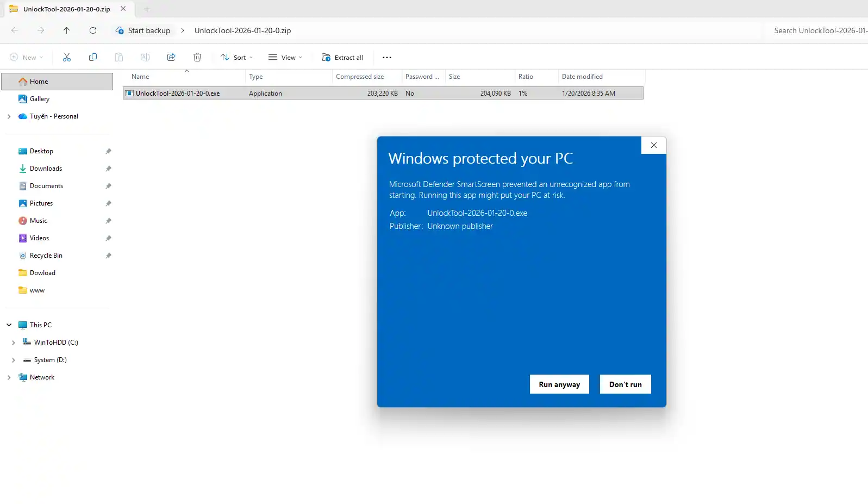Open WinToHDD (C:) drive
868x504 pixels.
coord(56,343)
